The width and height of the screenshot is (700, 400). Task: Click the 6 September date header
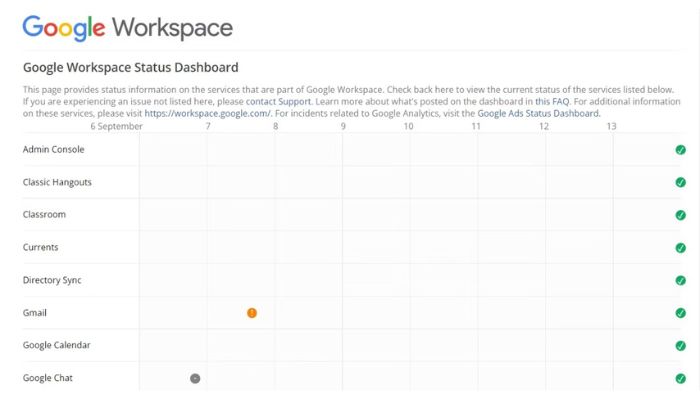[117, 126]
